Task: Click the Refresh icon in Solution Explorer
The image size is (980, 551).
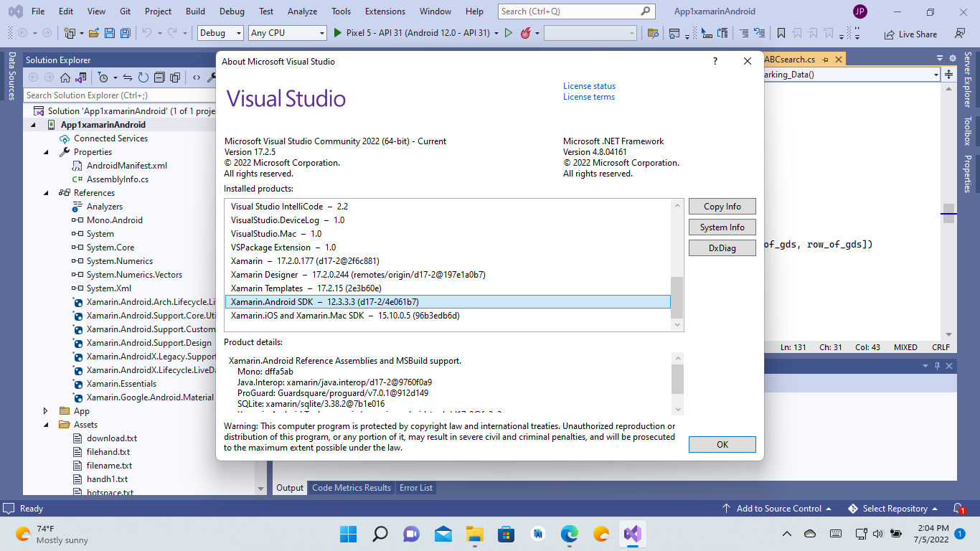Action: [143, 79]
